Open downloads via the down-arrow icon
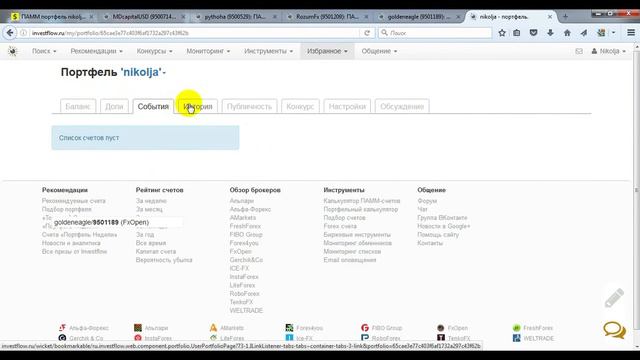This screenshot has width=640, height=360. click(550, 33)
